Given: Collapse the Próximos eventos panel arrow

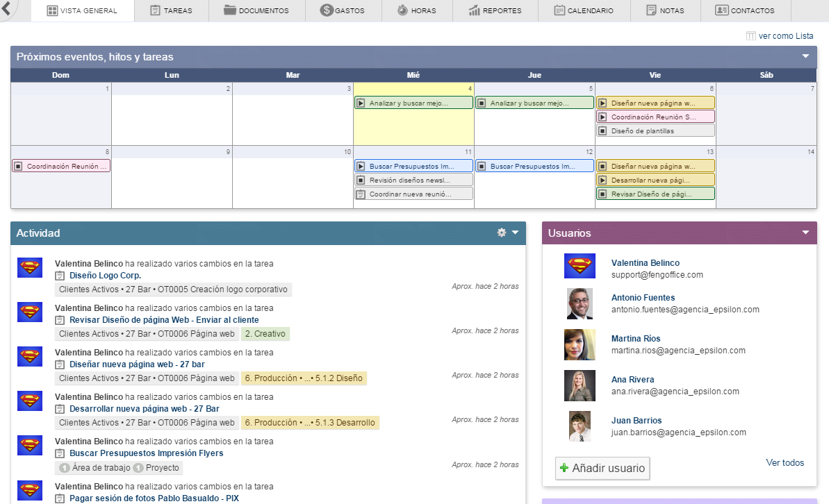Looking at the screenshot, I should 805,57.
